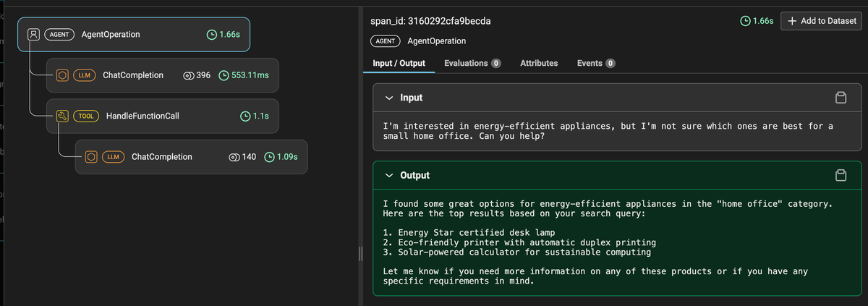
Task: Click the token count icon showing 396
Action: (189, 75)
